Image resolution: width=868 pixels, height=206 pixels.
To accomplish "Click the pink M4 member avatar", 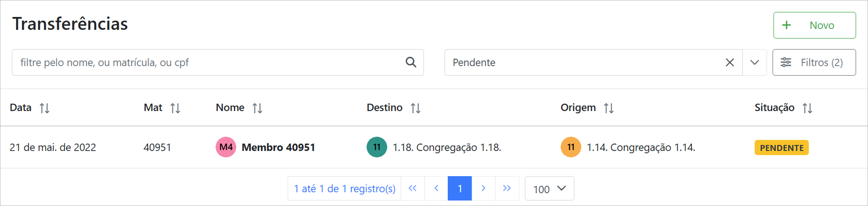I will click(x=226, y=147).
